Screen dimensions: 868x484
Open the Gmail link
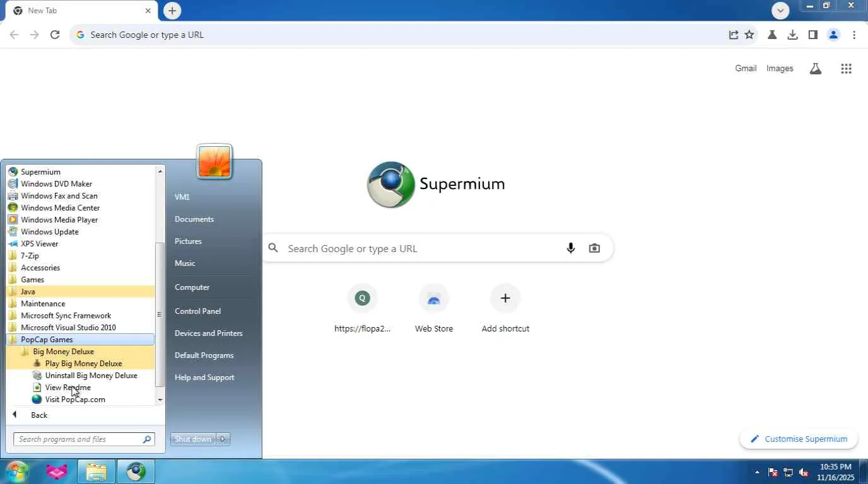click(746, 69)
